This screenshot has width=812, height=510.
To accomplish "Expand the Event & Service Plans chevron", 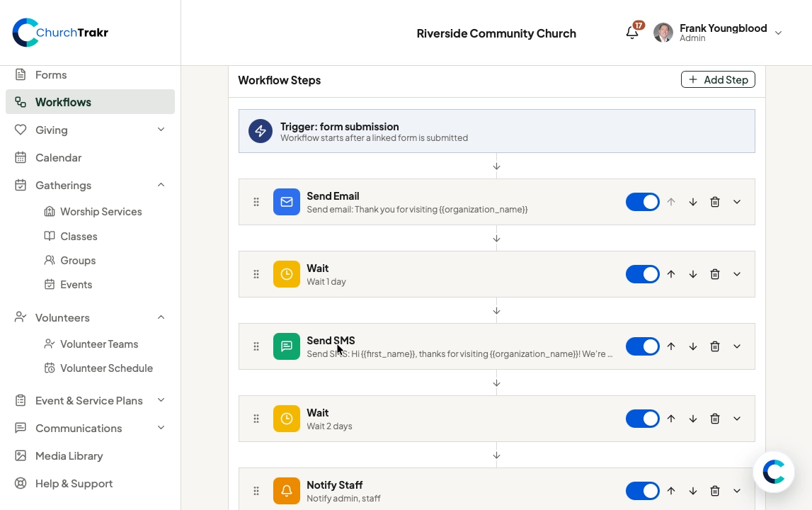I will coord(161,400).
